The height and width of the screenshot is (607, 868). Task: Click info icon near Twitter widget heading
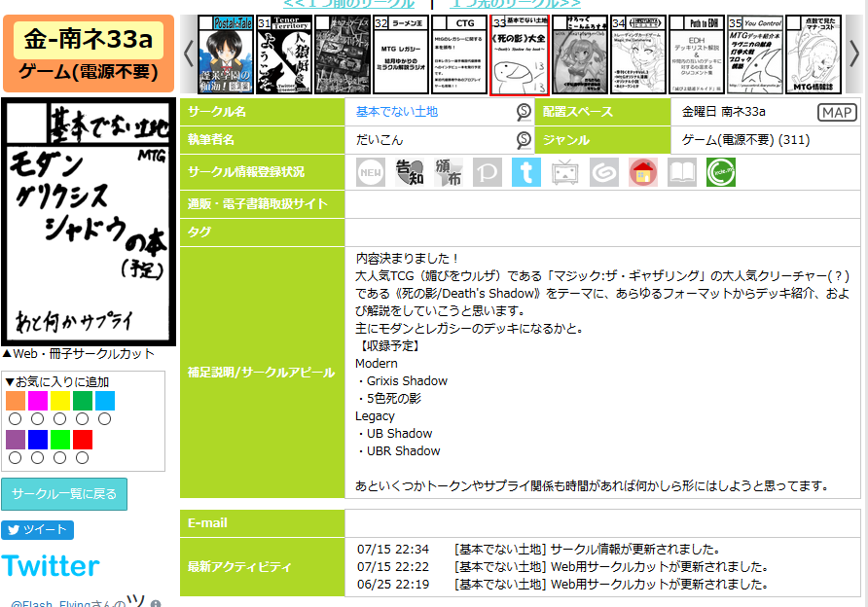(156, 603)
